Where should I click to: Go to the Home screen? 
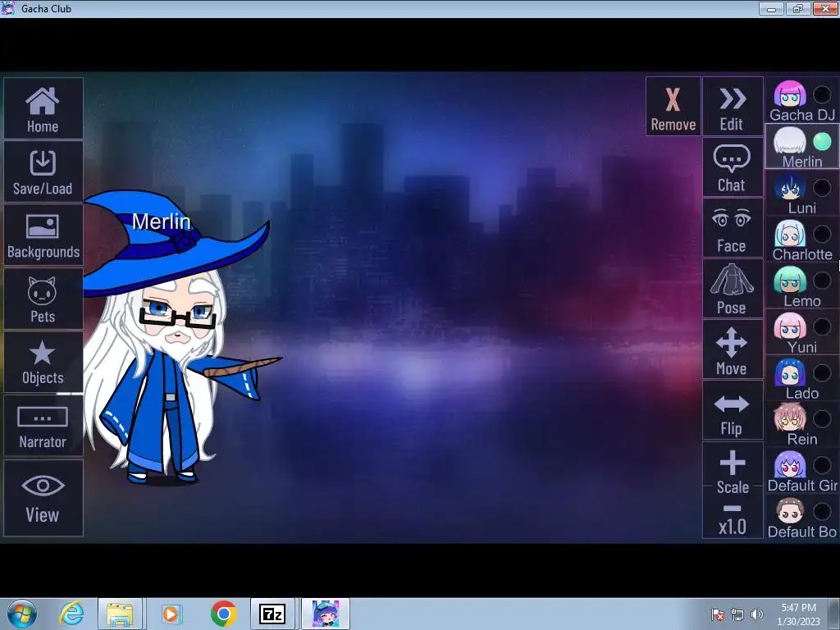click(43, 109)
